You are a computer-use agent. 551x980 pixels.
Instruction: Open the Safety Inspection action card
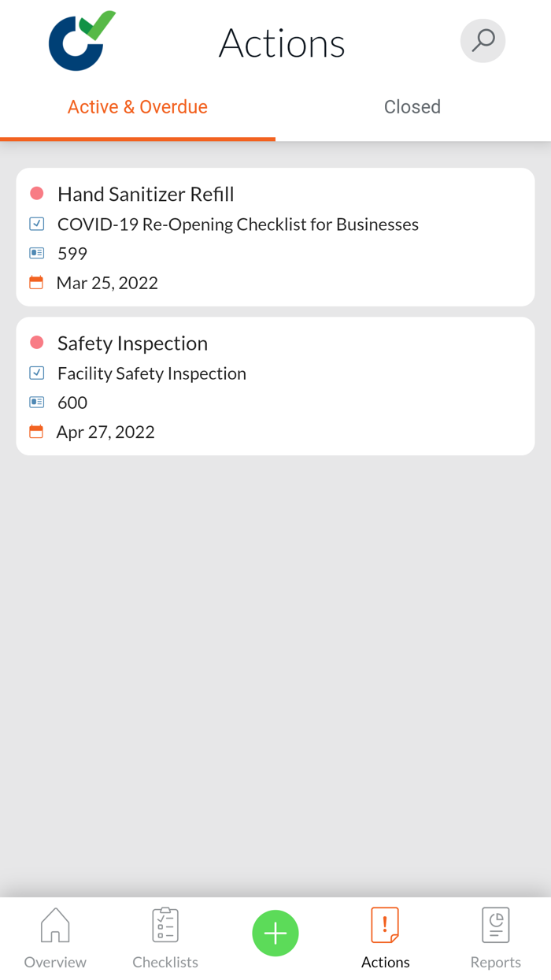point(275,385)
